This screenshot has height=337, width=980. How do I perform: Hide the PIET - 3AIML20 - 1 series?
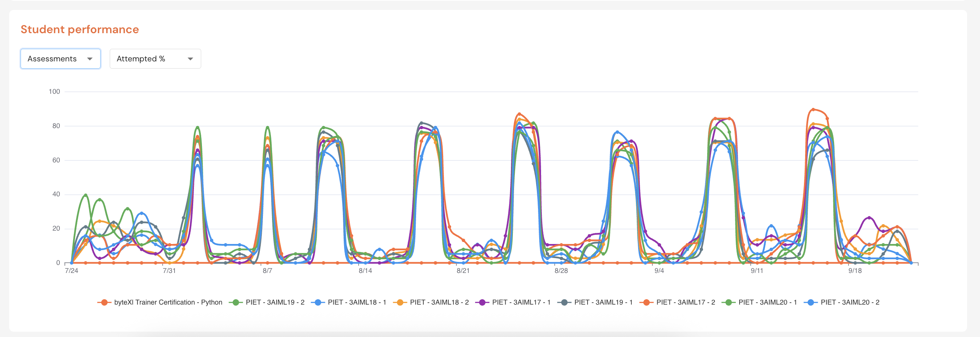point(767,302)
